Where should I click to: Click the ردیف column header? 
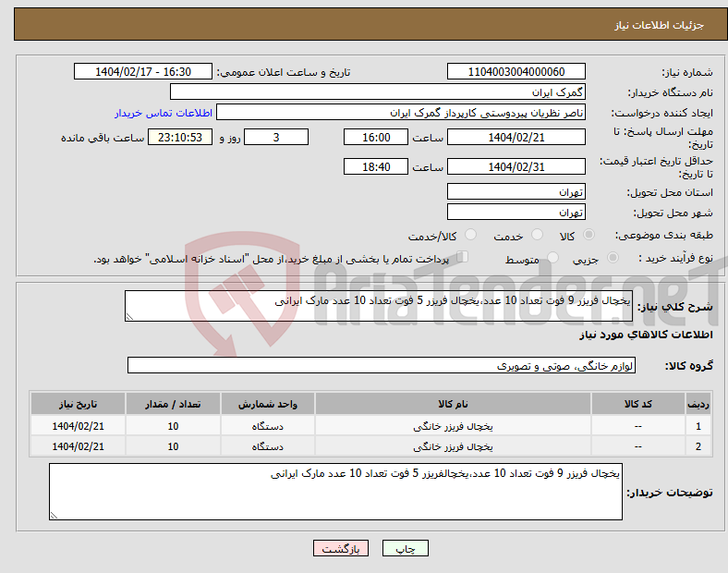point(698,404)
